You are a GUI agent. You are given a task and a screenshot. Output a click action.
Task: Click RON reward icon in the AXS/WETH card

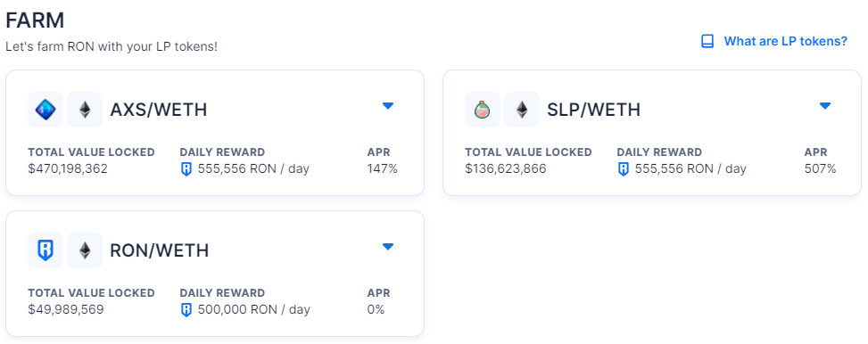[186, 169]
